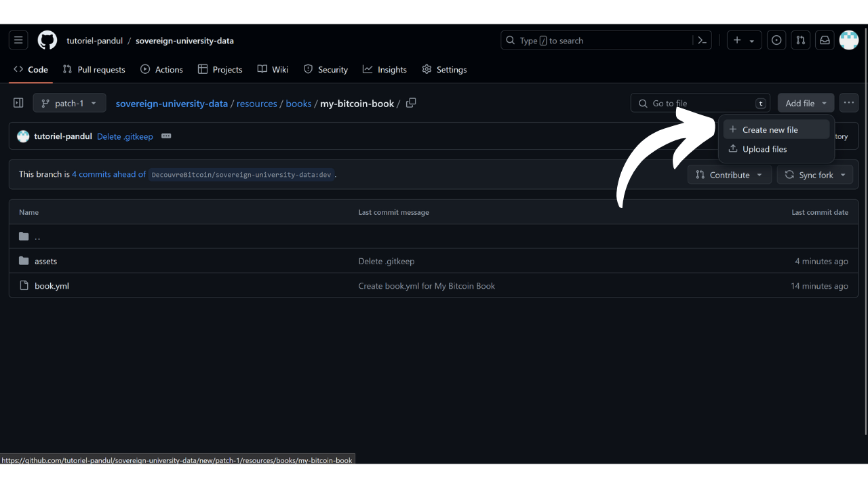Expand the Contribute dropdown

[x=730, y=175]
